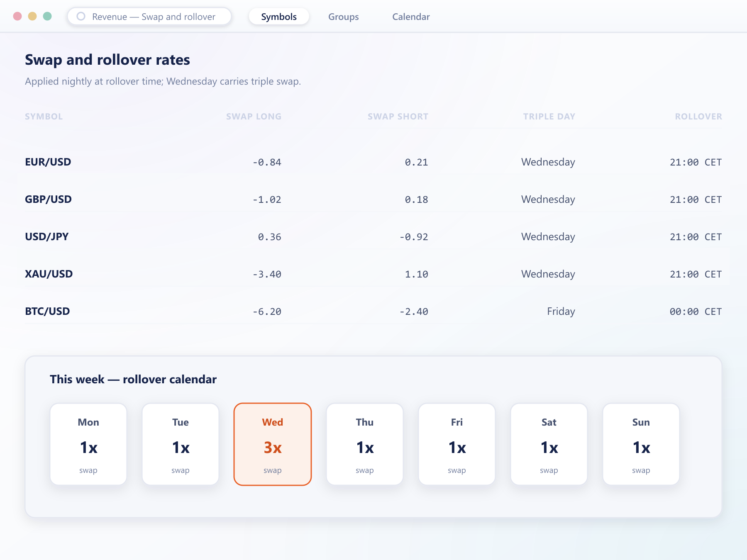Screen dimensions: 747x560
Task: Click the green window maximize dot
Action: coord(47,16)
